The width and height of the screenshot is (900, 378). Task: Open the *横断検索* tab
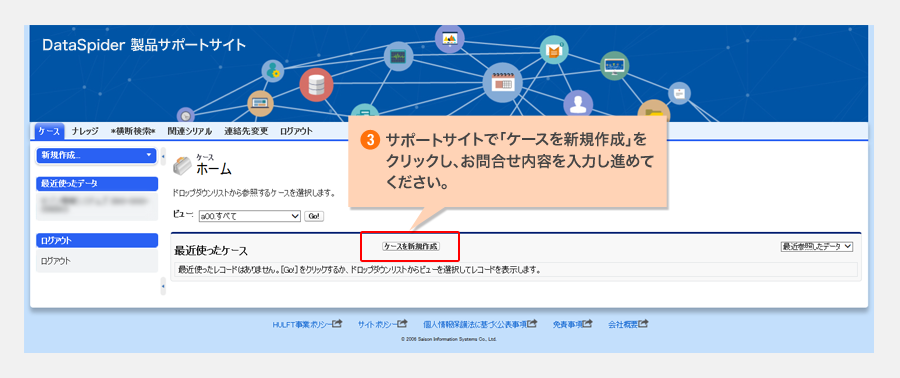pos(133,131)
